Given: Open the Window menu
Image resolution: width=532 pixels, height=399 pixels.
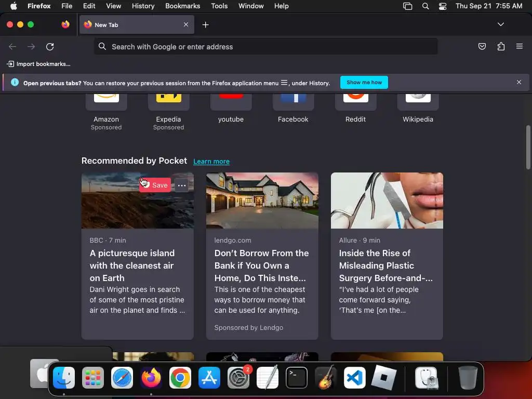Looking at the screenshot, I should 251,6.
